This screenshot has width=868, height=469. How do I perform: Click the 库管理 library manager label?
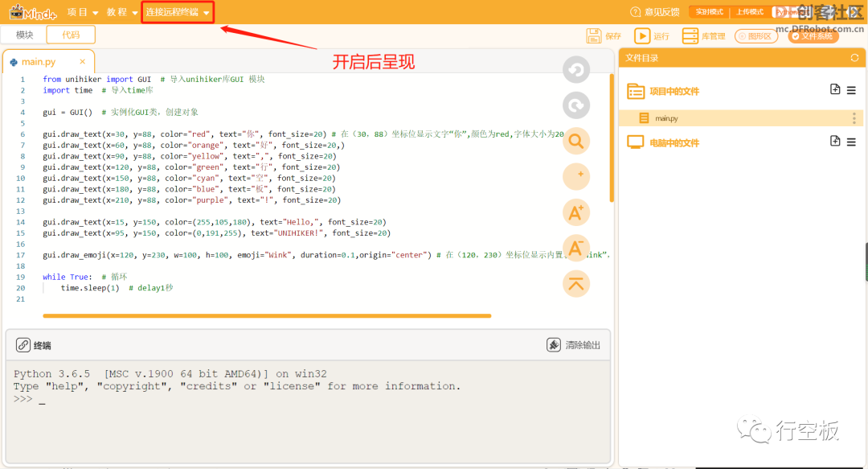point(713,36)
